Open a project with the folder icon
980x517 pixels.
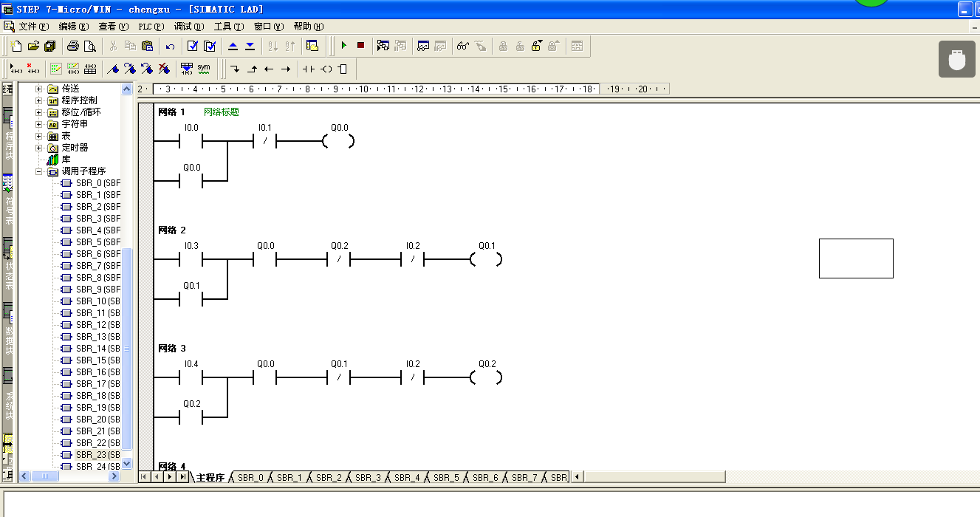33,46
